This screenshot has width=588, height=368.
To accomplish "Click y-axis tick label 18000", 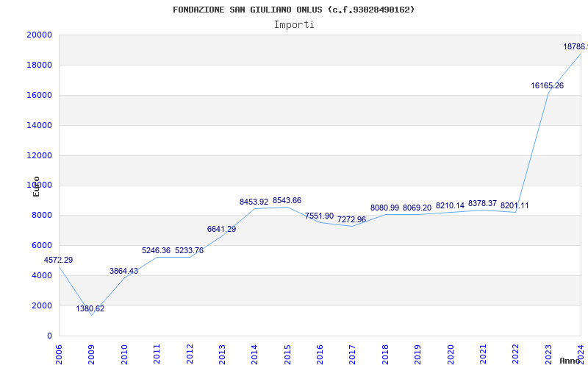I will point(40,65).
